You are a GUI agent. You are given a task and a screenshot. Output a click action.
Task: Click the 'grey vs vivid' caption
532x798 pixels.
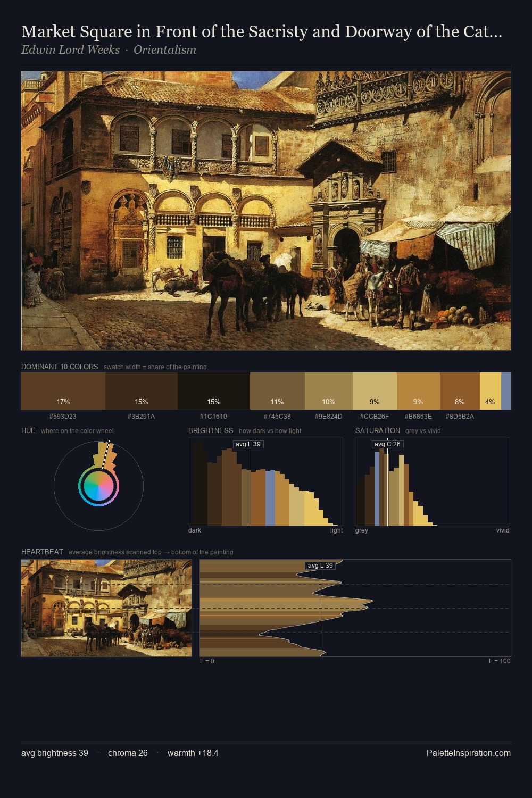423,431
